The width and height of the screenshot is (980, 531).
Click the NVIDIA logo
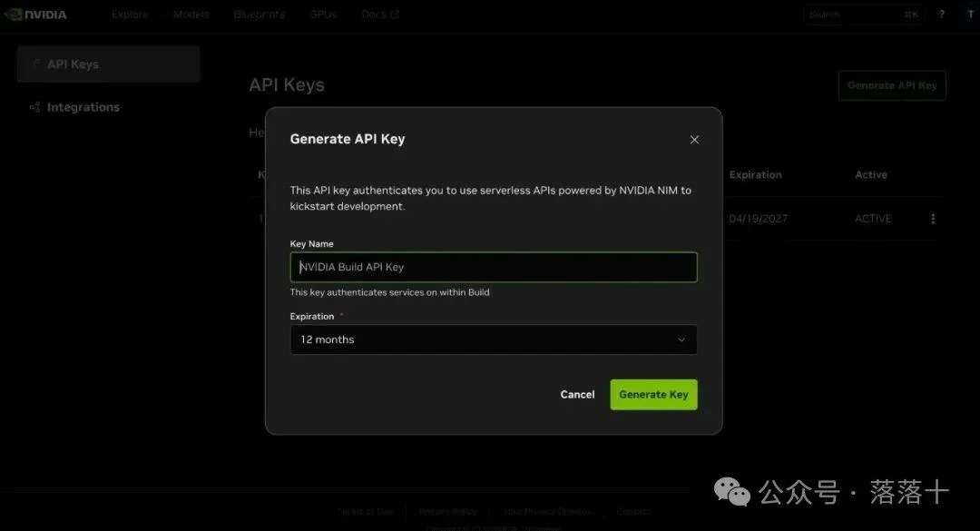pos(35,15)
